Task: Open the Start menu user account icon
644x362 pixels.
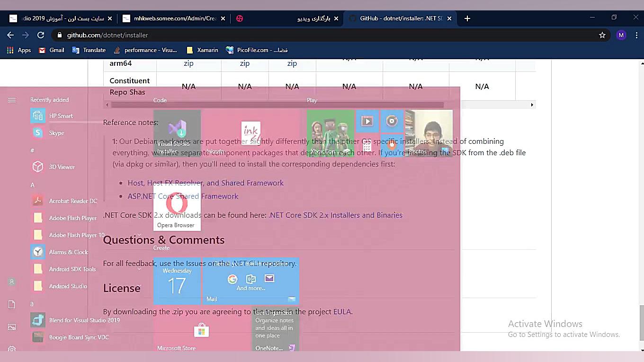Action: (x=12, y=282)
